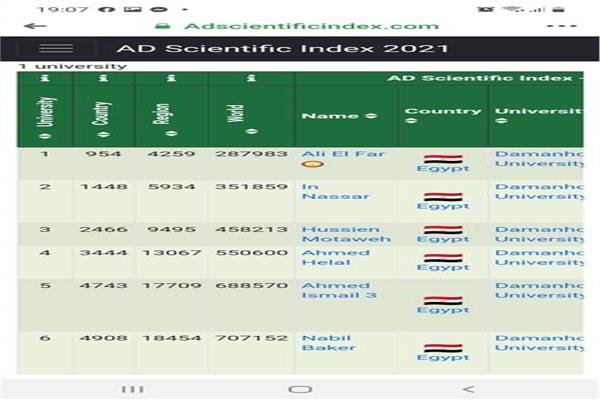Open Ali El Far profile link
This screenshot has width=600, height=400.
(x=343, y=154)
